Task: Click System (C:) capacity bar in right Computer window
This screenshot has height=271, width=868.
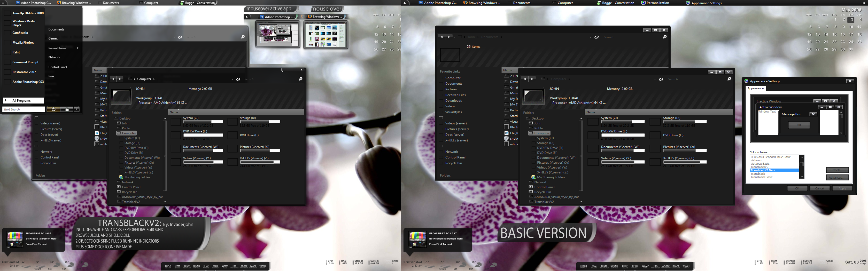Action: tap(623, 122)
